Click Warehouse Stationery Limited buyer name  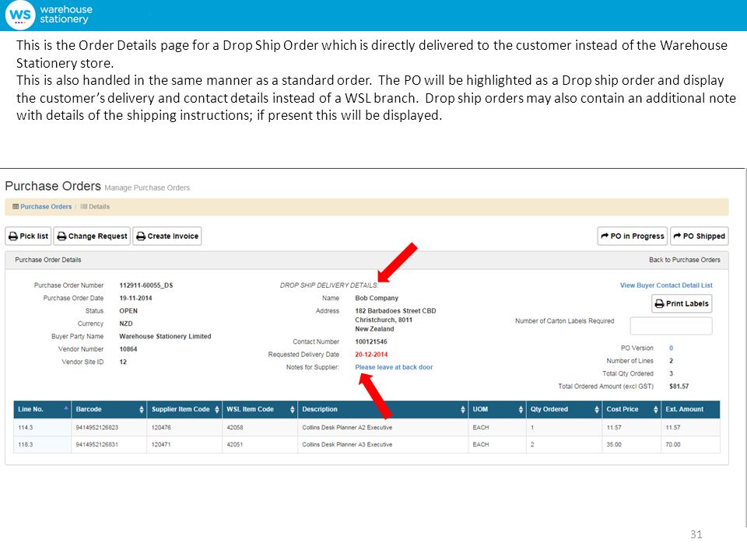point(165,337)
